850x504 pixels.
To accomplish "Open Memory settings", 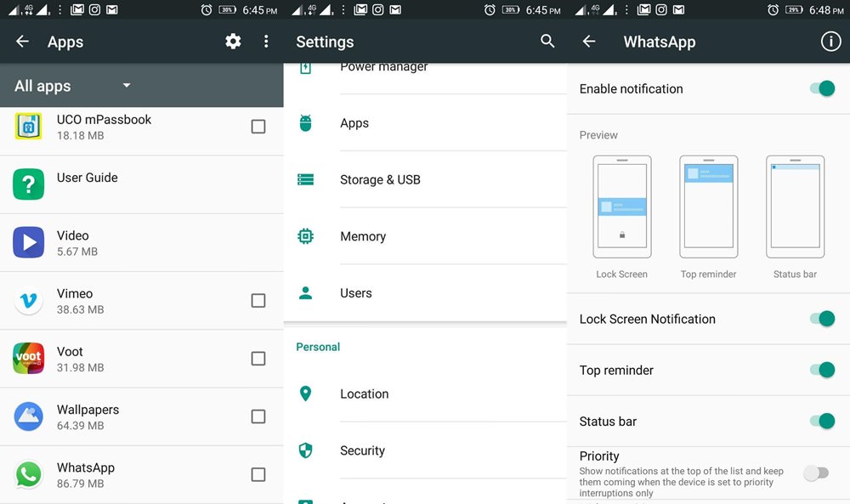I will 425,236.
